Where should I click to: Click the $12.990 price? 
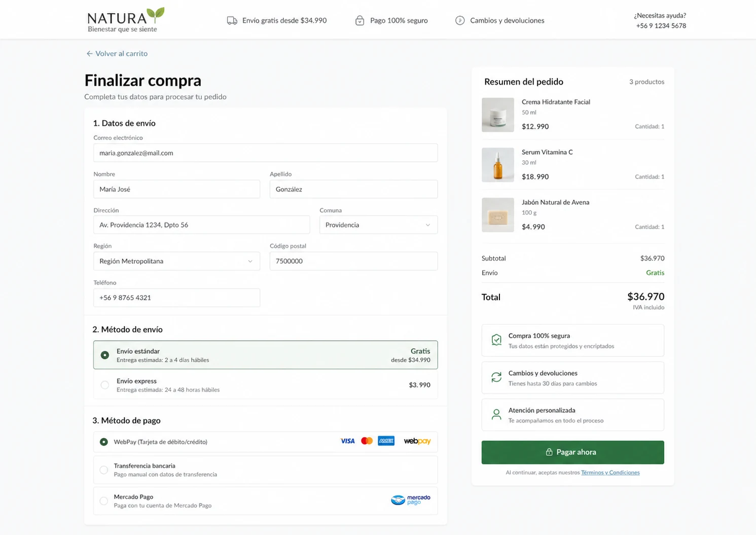tap(535, 127)
